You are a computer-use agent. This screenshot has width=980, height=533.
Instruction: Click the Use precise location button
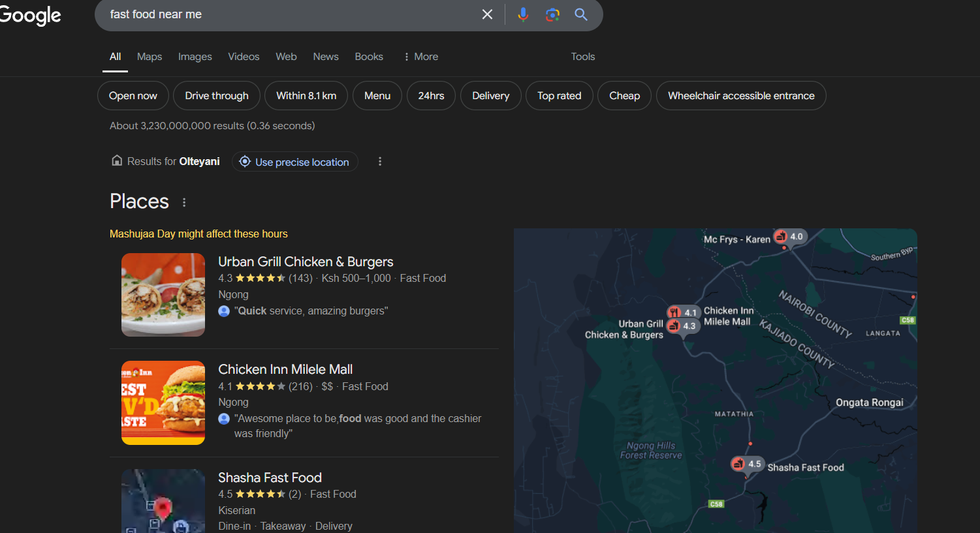(295, 162)
